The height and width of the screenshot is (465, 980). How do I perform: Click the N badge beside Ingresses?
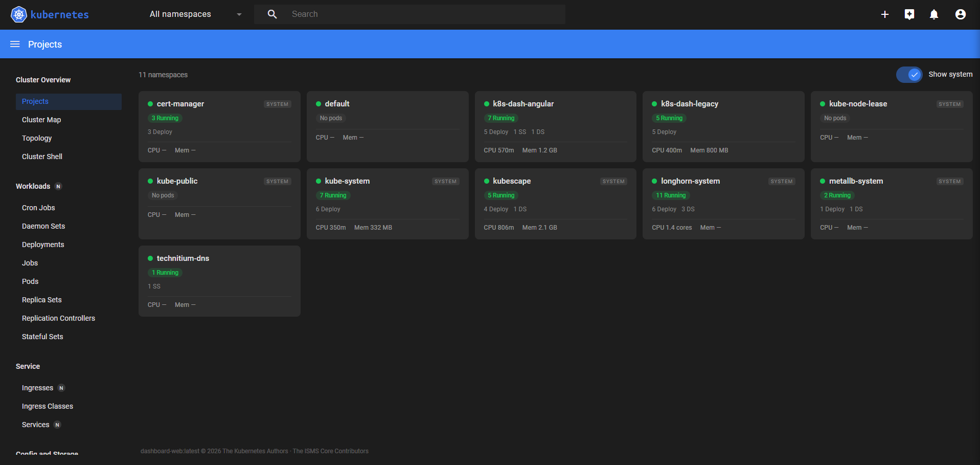61,388
